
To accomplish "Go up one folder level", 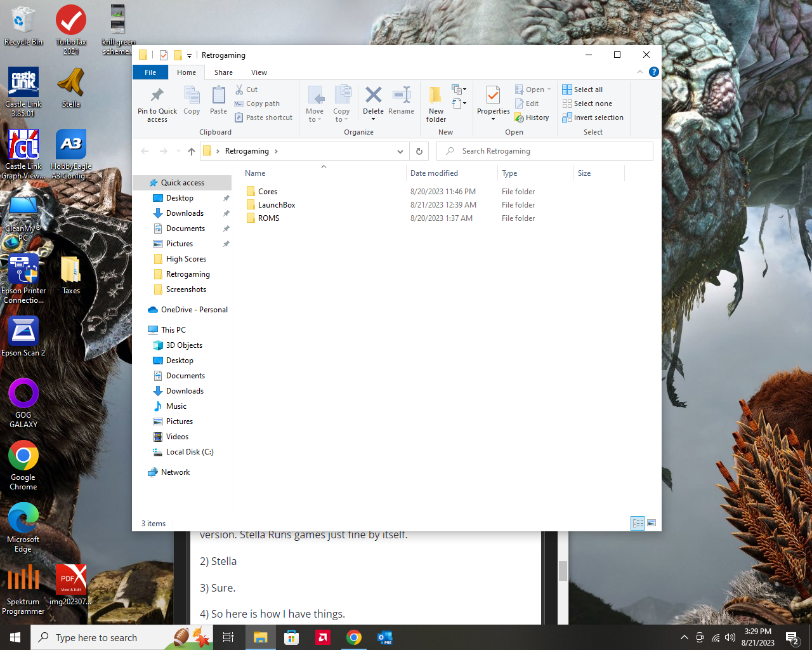I will (x=192, y=151).
